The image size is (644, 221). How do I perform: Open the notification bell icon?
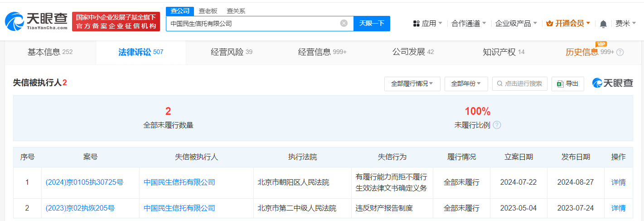coord(603,24)
